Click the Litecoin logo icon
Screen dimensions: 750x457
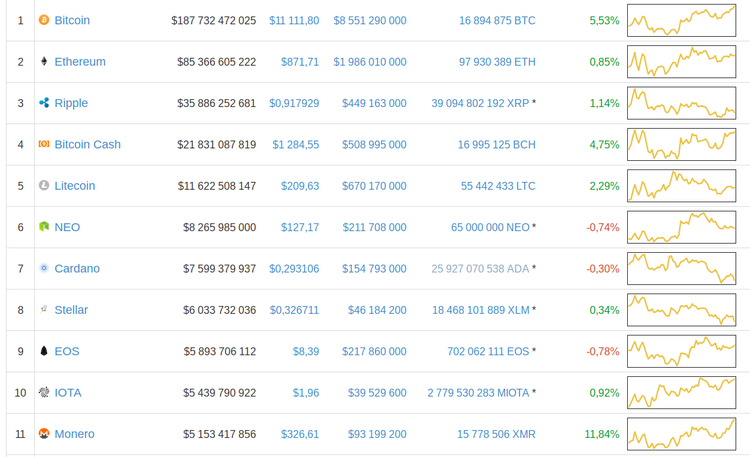coord(44,185)
